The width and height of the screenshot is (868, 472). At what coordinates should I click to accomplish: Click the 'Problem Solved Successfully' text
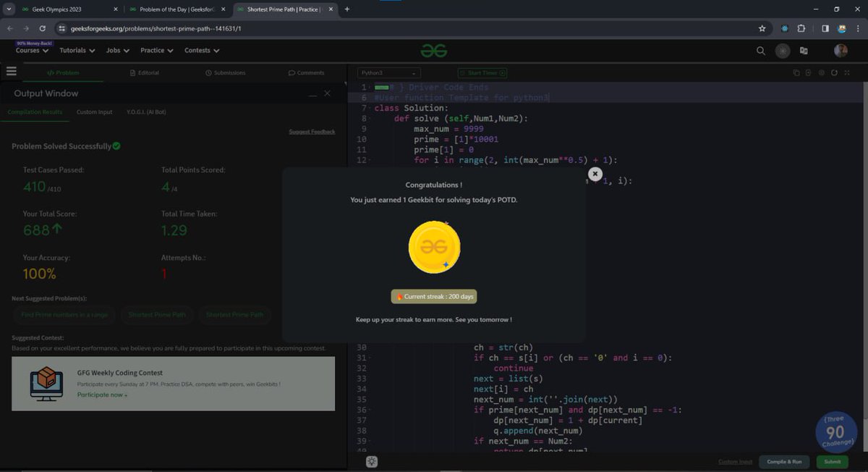pos(61,146)
